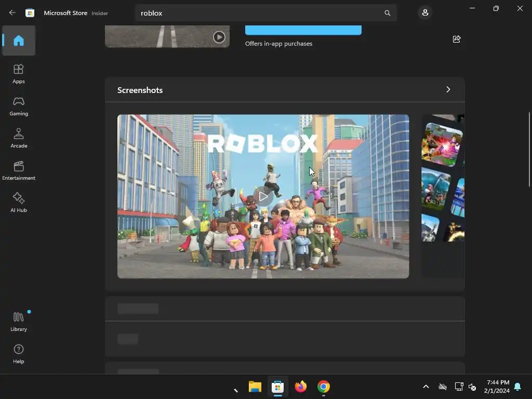Click the Insider label in title bar
The image size is (532, 399).
tap(100, 13)
